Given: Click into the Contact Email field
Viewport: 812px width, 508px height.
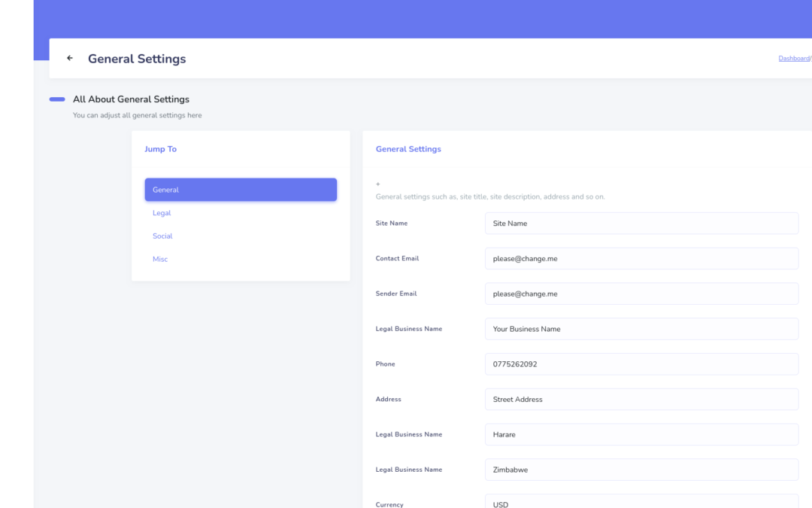Looking at the screenshot, I should tap(641, 259).
